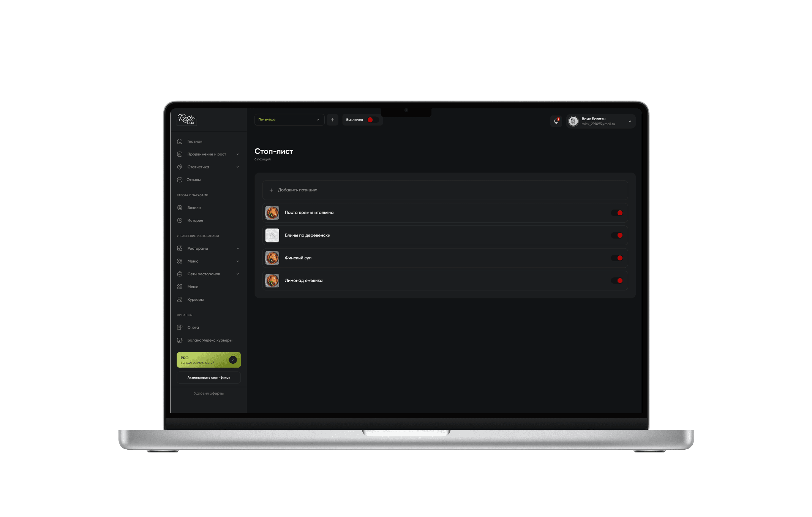Viewport: 812px width, 517px height.
Task: Expand the Продвижение и рост dropdown
Action: pos(207,154)
